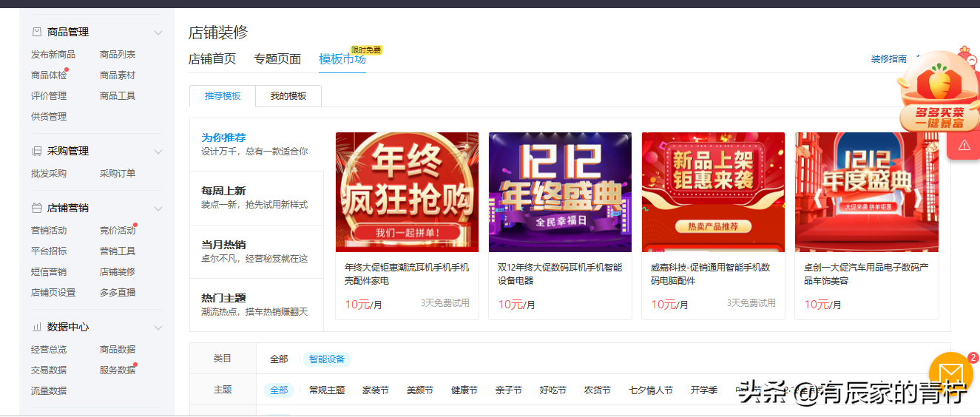Open 批发采购 in the sidebar
This screenshot has height=417, width=980.
[x=49, y=174]
